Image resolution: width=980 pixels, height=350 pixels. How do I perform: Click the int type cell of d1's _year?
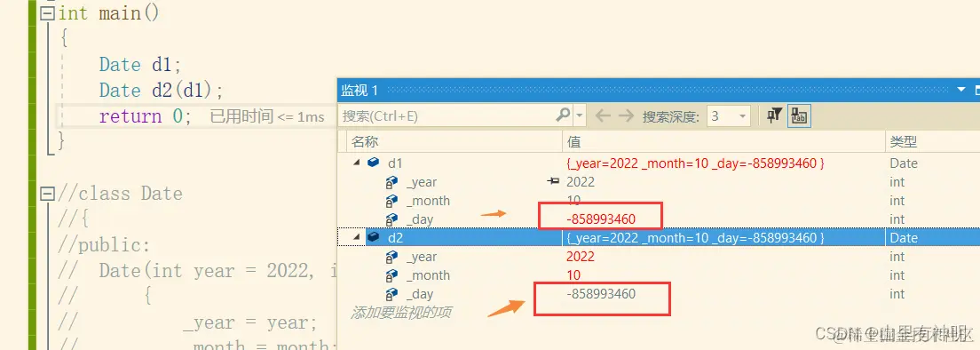897,182
